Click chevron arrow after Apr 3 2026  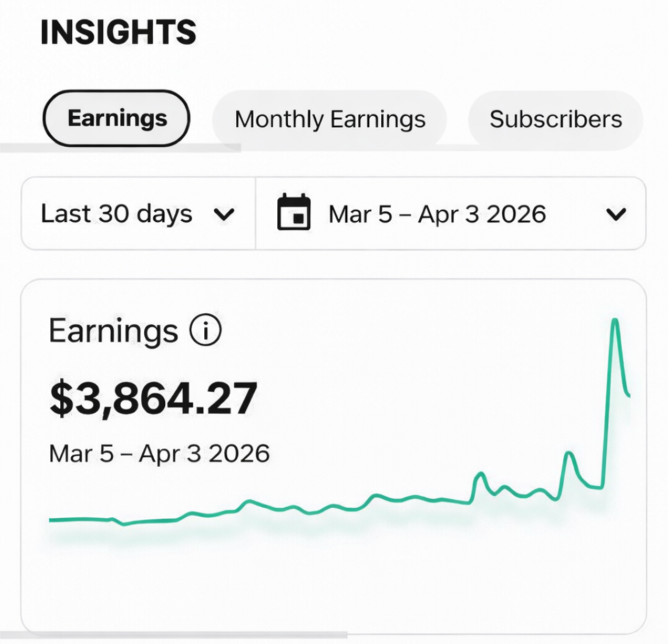pos(616,214)
